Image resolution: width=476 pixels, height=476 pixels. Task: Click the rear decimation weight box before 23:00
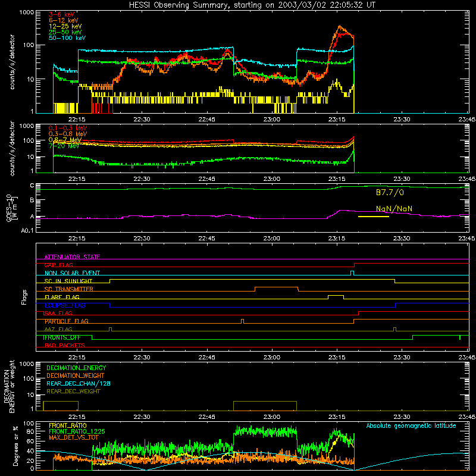(265, 406)
